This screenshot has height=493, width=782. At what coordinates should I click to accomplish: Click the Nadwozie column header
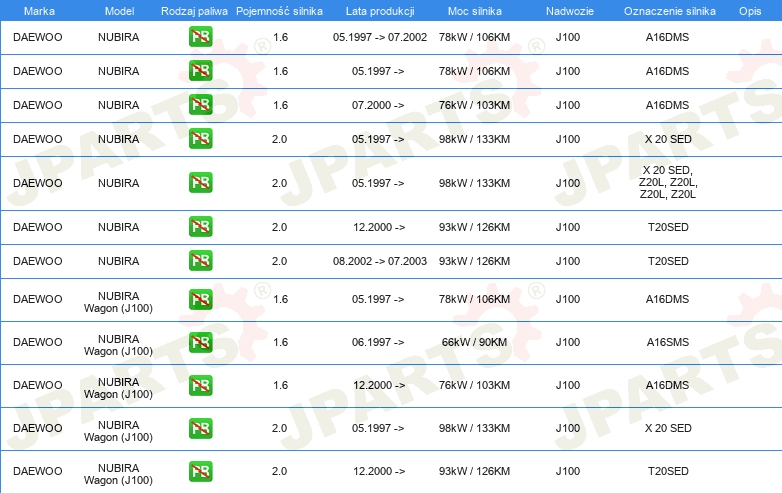coord(570,11)
